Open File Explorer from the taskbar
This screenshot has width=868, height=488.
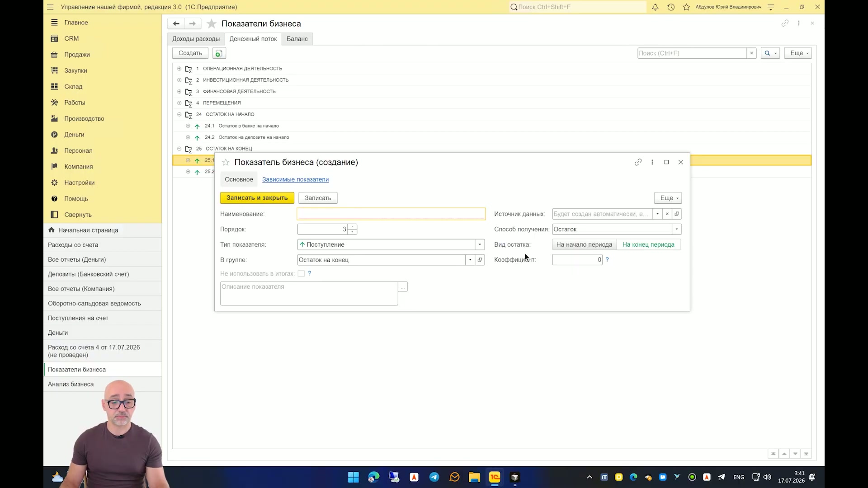tap(474, 477)
